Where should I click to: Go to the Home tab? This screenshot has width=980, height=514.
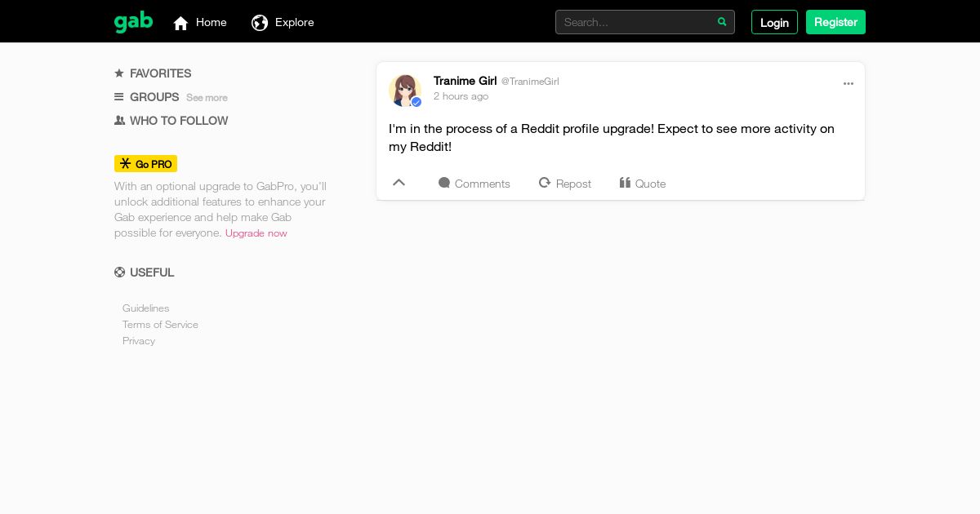click(200, 23)
